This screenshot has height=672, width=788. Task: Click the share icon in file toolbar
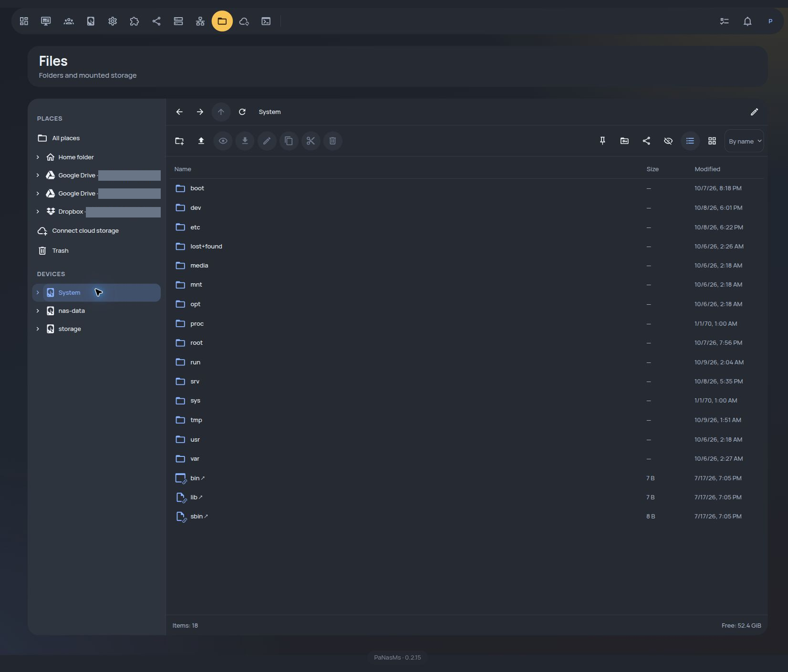coord(646,141)
